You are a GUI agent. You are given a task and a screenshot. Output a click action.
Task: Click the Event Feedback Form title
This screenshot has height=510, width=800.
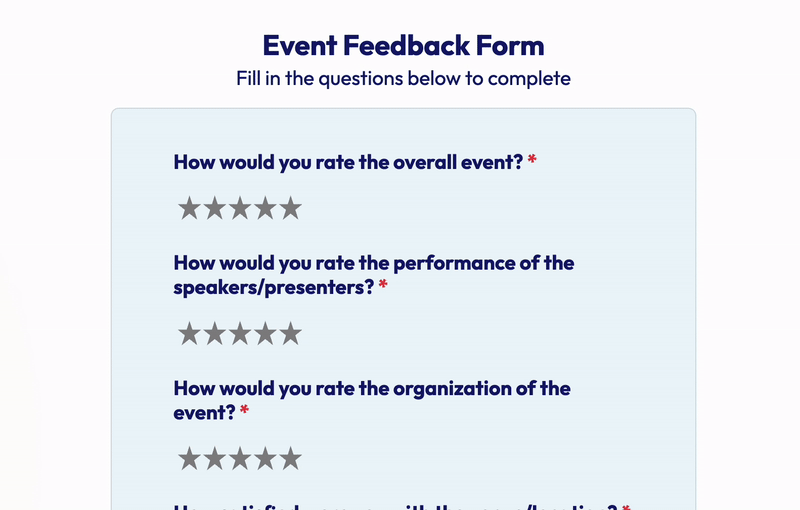click(x=403, y=45)
